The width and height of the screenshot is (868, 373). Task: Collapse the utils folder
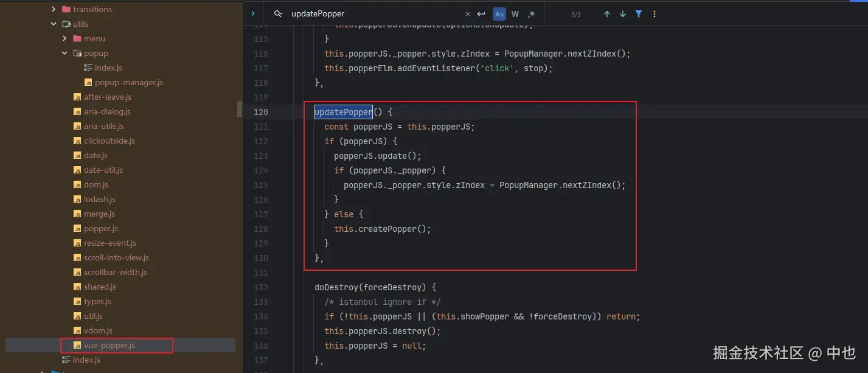tap(54, 24)
